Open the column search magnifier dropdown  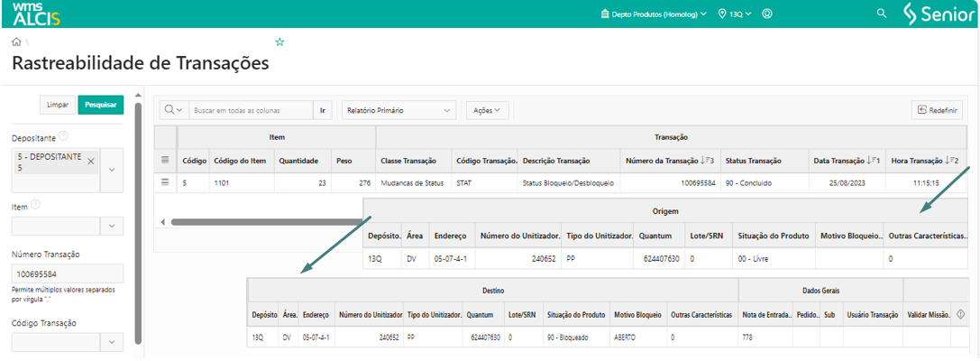174,110
